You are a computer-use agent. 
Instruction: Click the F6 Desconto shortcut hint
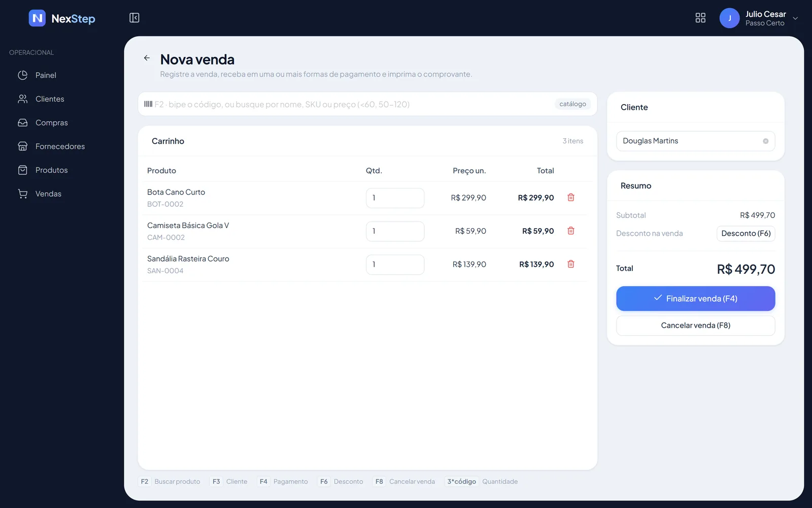coord(341,482)
